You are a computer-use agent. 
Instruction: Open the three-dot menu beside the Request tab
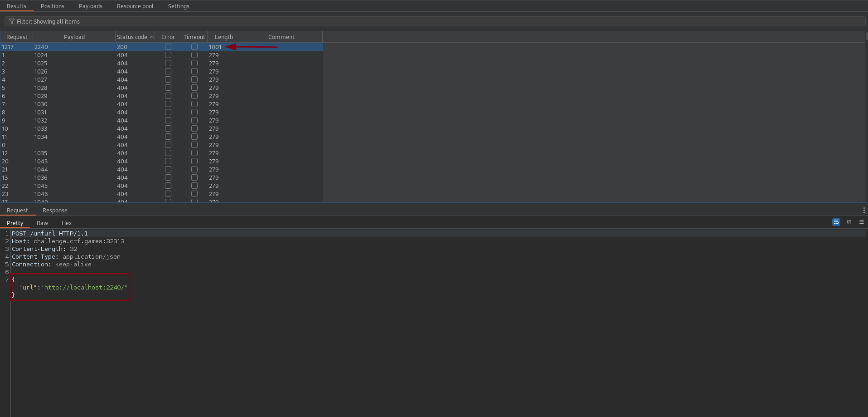pyautogui.click(x=863, y=210)
